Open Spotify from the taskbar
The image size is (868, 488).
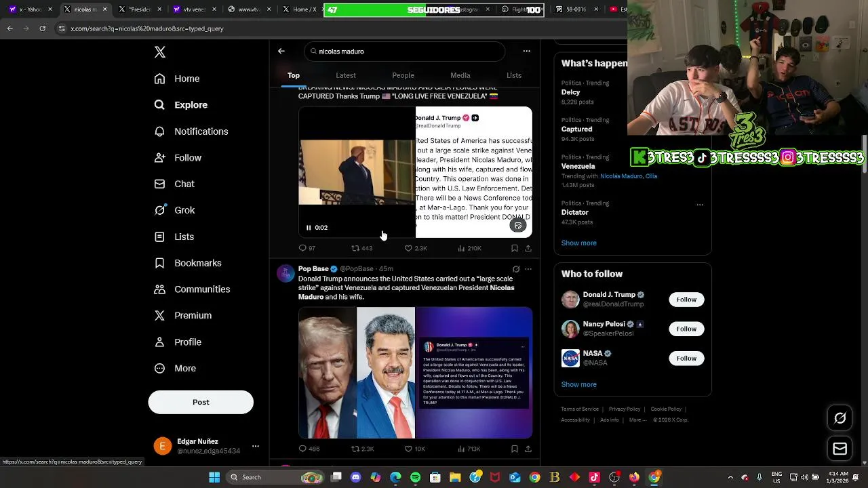(x=415, y=477)
